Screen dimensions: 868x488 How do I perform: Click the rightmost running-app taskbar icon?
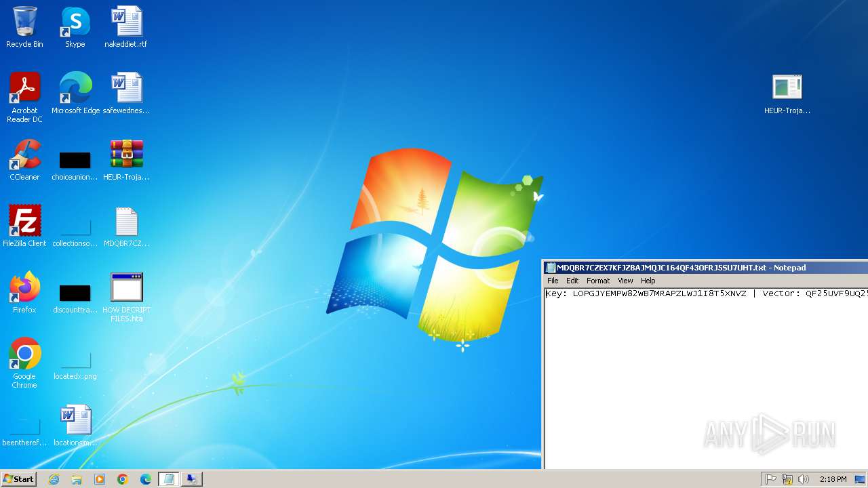tap(192, 479)
